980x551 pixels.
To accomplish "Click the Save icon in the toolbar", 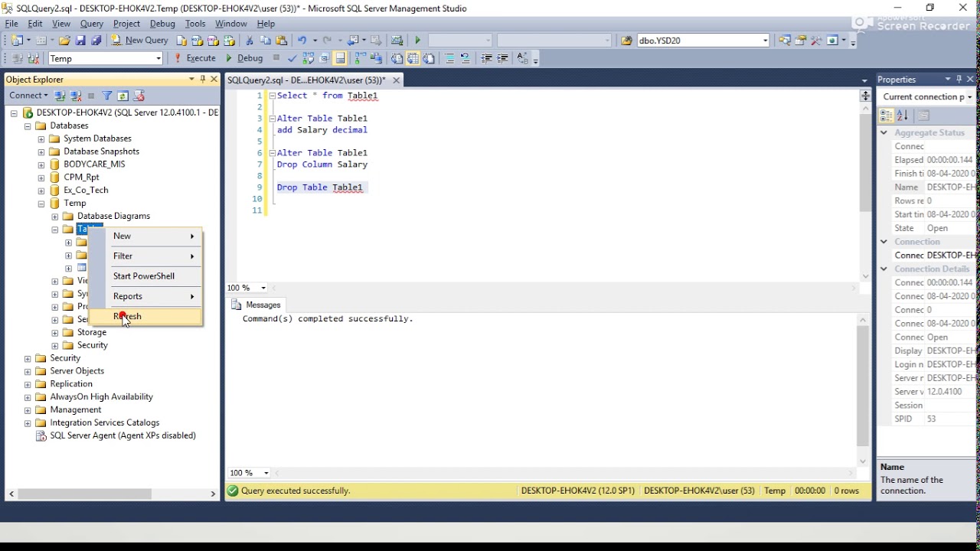I will (80, 41).
